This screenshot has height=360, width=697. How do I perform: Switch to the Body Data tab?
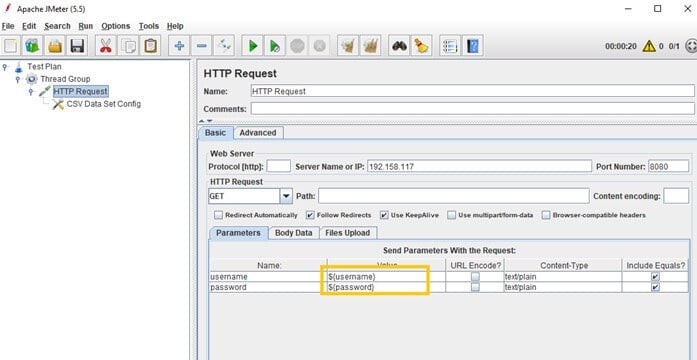click(x=293, y=233)
